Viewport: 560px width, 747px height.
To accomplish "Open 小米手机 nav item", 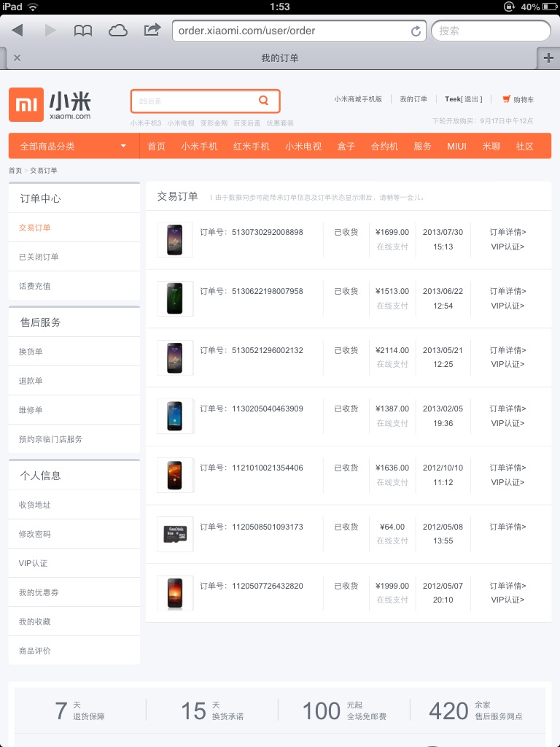I will pyautogui.click(x=199, y=146).
